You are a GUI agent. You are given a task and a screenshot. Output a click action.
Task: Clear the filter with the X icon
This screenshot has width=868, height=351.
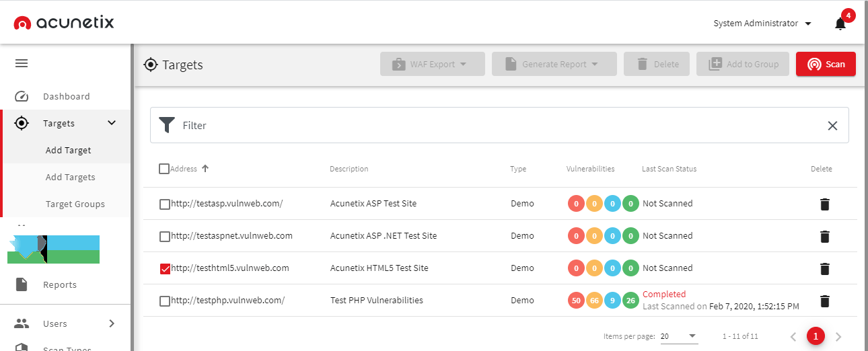coord(832,125)
